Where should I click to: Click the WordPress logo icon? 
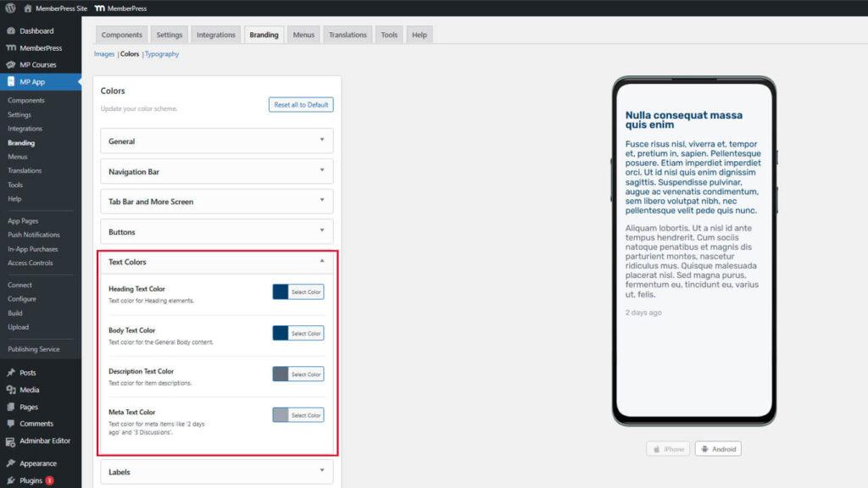pyautogui.click(x=10, y=8)
